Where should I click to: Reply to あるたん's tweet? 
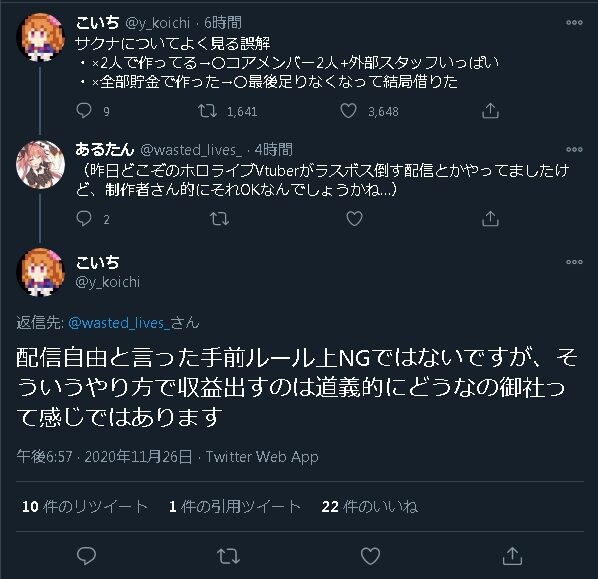point(84,219)
